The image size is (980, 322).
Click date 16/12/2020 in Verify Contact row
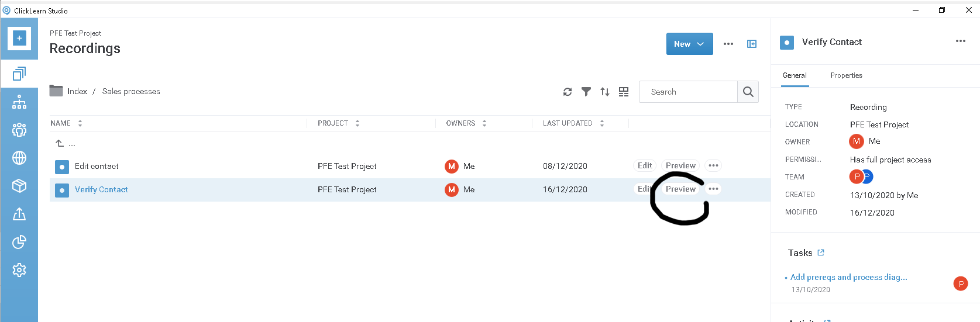tap(565, 189)
